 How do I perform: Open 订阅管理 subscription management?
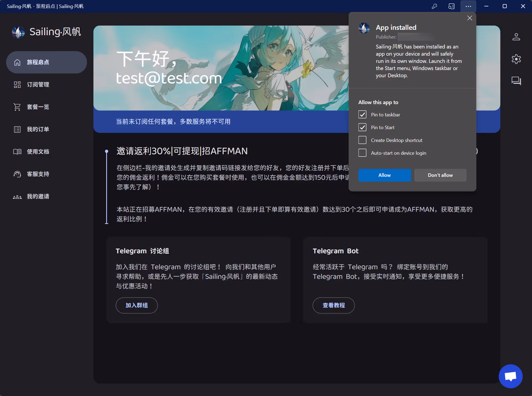(47, 85)
